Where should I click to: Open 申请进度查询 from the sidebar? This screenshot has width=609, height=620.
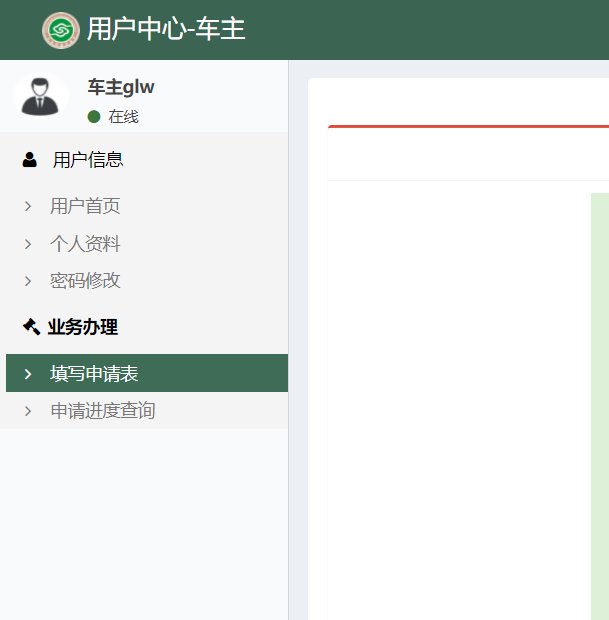click(103, 411)
